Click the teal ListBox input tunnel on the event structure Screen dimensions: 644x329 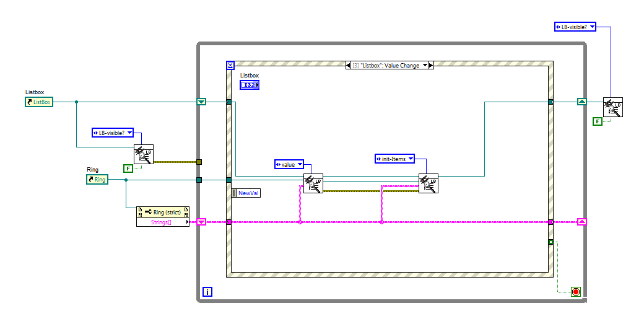pyautogui.click(x=228, y=102)
